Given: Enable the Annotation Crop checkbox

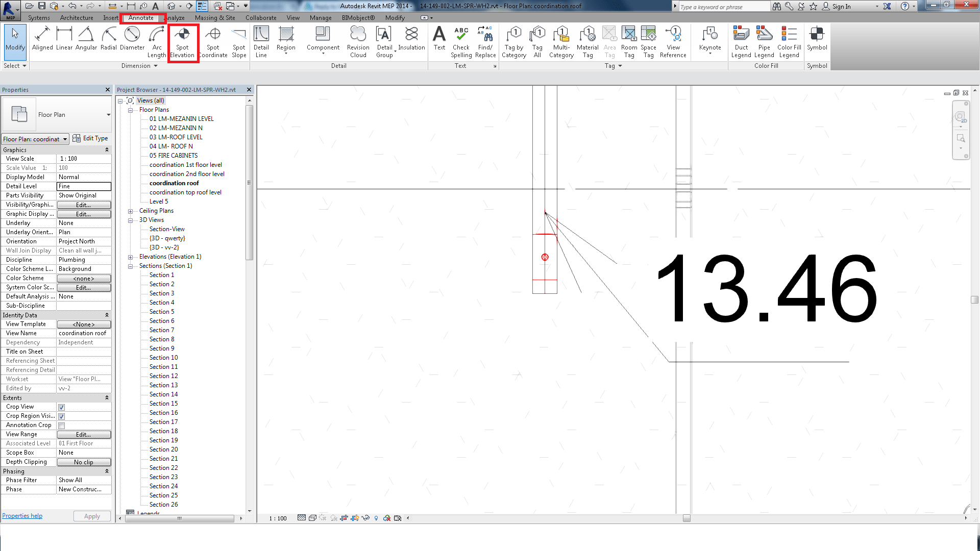Looking at the screenshot, I should (x=61, y=425).
